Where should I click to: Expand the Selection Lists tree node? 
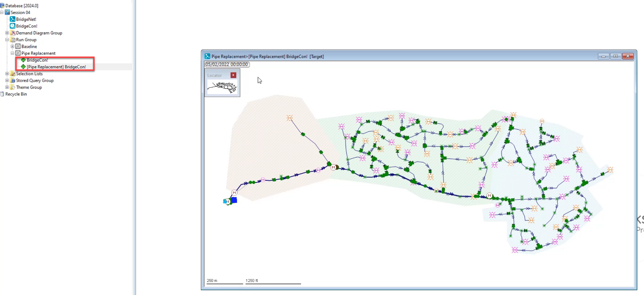click(7, 73)
